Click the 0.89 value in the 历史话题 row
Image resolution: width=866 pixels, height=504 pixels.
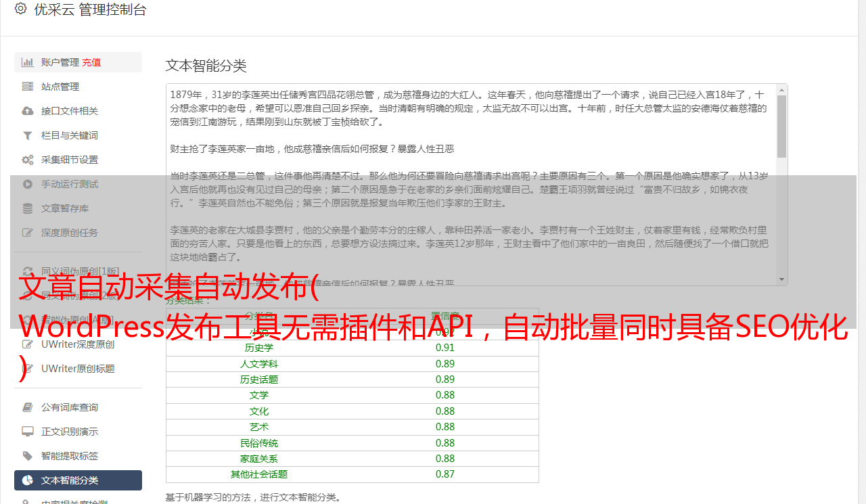pyautogui.click(x=445, y=380)
